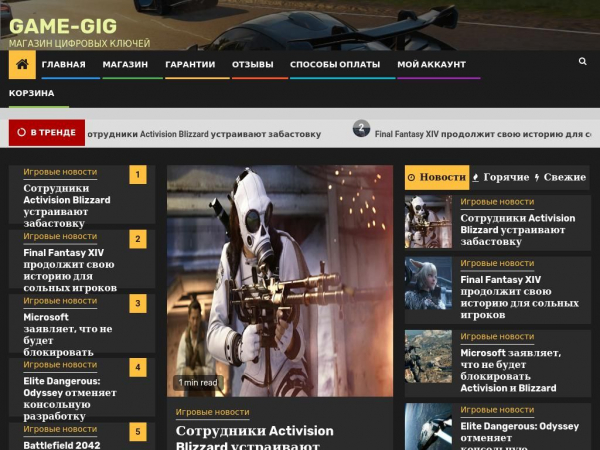Image resolution: width=600 pixels, height=450 pixels.
Task: Open right sidebar Final Fantasy character thumbnail
Action: click(428, 283)
